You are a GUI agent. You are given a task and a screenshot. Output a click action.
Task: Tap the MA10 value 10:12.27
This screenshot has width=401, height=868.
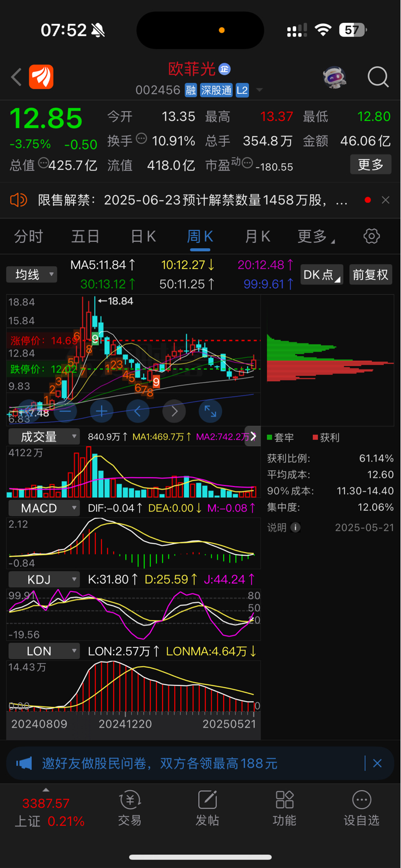pos(188,265)
